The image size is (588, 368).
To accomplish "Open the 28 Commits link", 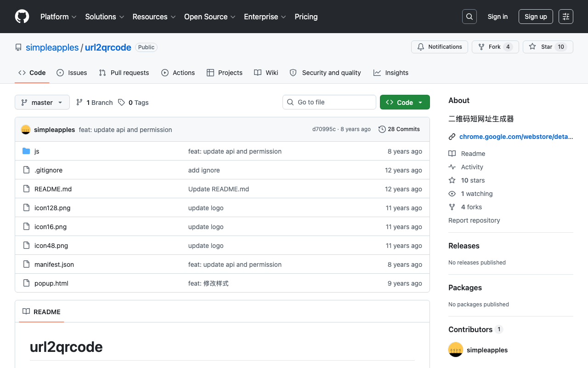I will (x=399, y=129).
